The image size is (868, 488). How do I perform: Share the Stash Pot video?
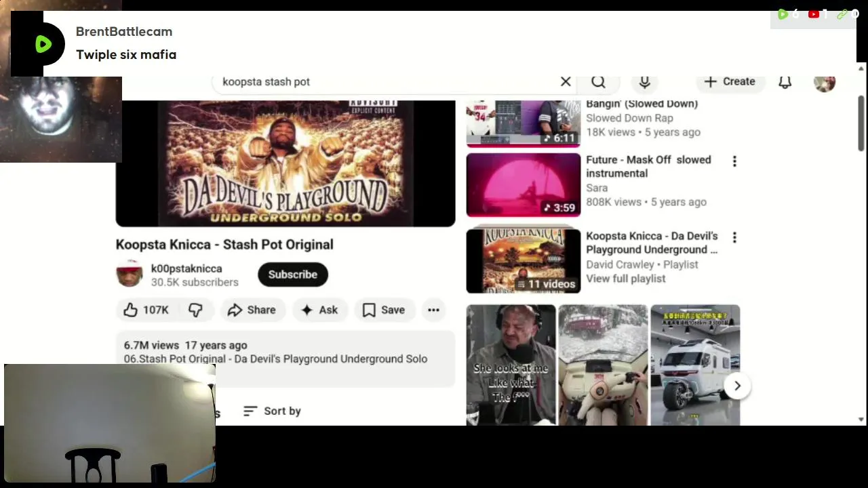(x=252, y=310)
